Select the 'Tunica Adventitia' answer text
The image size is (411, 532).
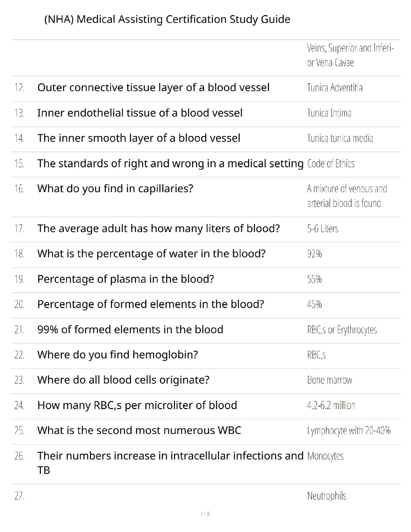click(335, 88)
